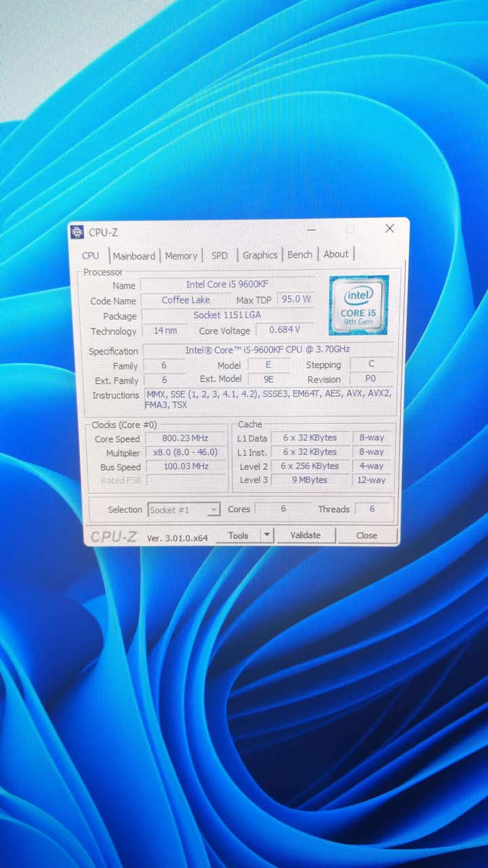Click the Code Name value Coffee Lake

click(186, 300)
